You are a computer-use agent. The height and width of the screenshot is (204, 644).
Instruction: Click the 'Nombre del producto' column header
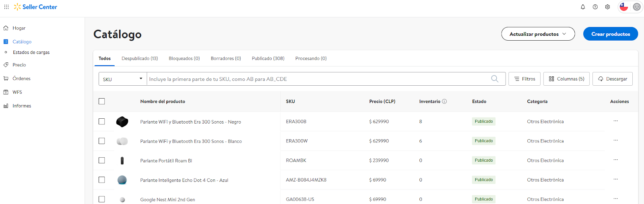point(163,101)
